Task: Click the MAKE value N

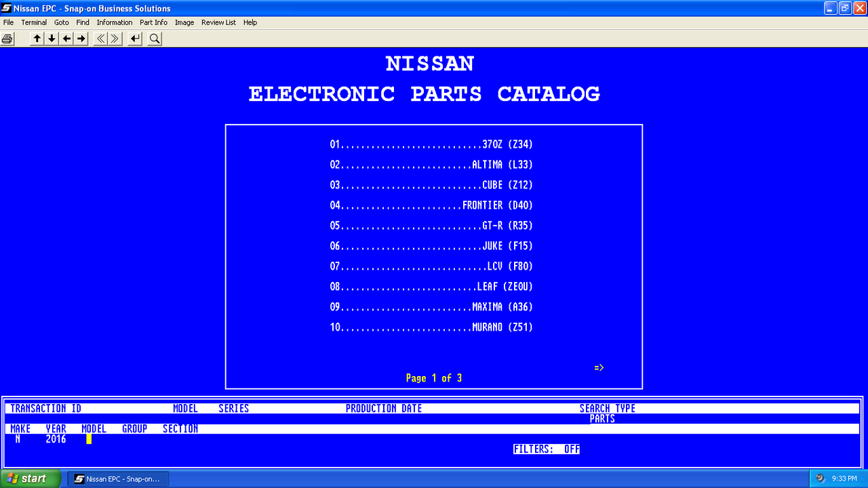Action: (18, 439)
